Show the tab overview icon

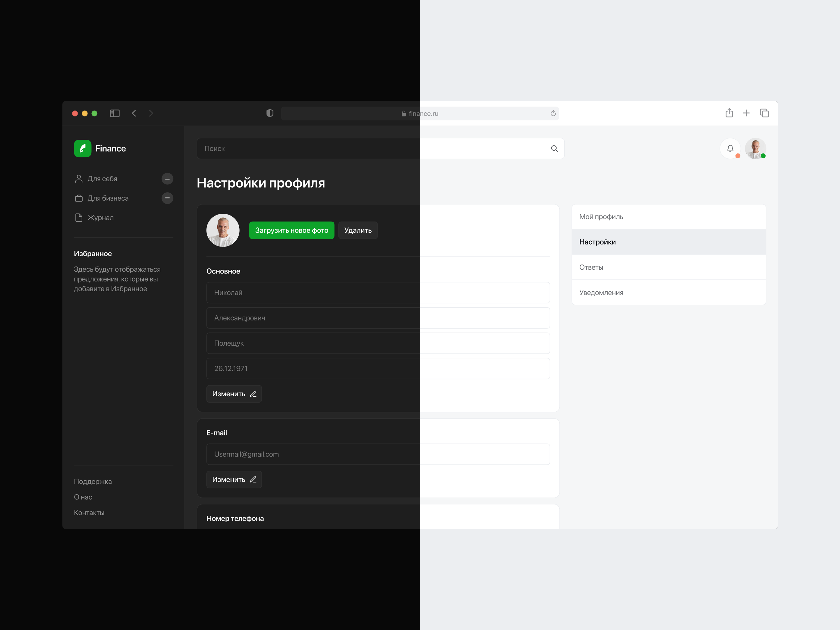[x=764, y=113]
